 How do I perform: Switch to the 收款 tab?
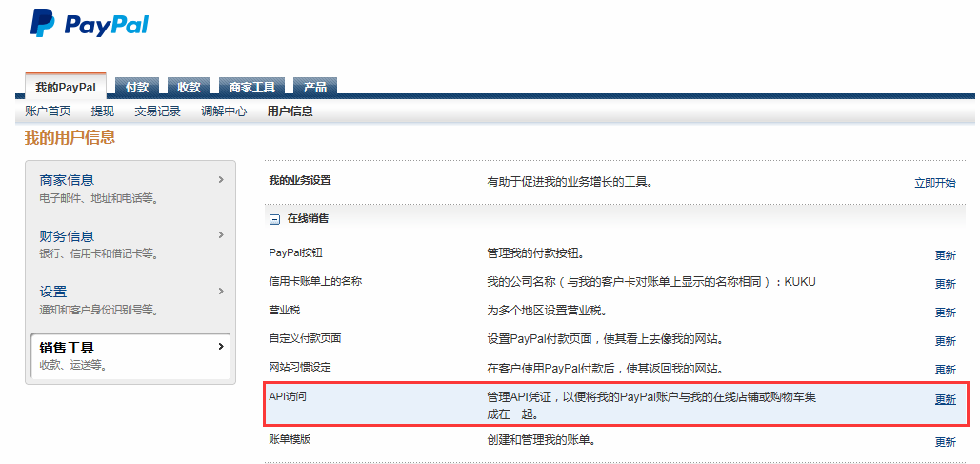[x=189, y=87]
